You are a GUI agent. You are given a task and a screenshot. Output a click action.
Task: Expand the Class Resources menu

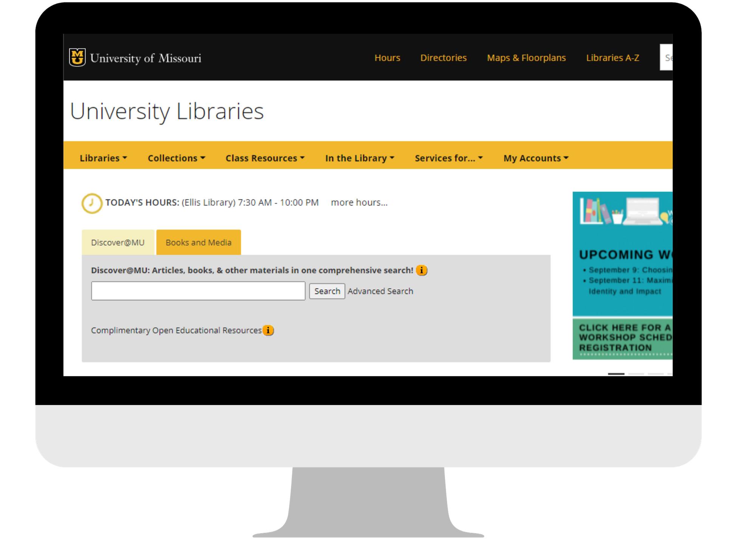(x=265, y=158)
